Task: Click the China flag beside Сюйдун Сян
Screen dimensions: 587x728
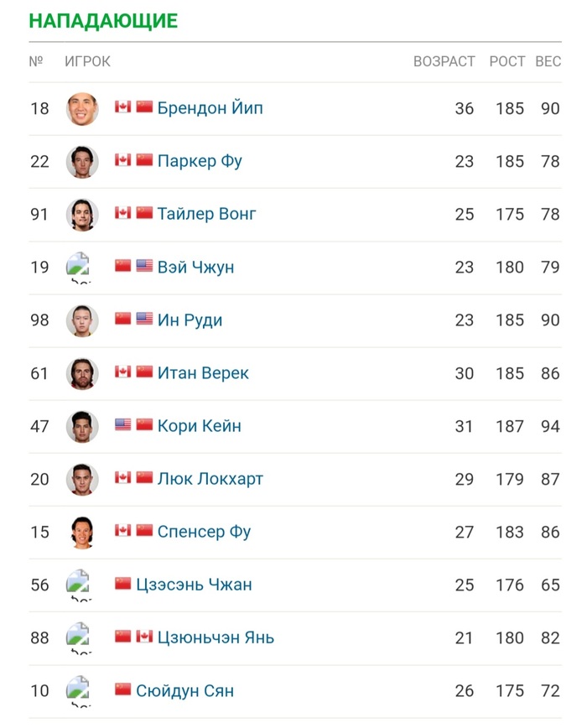Action: coord(122,690)
